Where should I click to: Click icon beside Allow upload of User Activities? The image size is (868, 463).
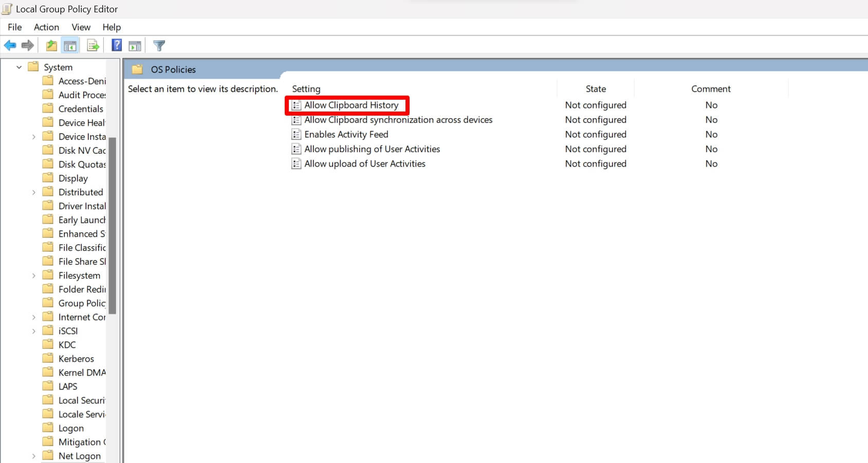(297, 164)
